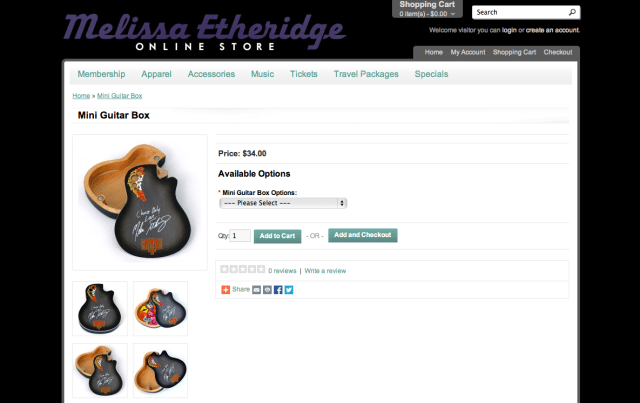
Task: Go to the Music category
Action: 262,74
